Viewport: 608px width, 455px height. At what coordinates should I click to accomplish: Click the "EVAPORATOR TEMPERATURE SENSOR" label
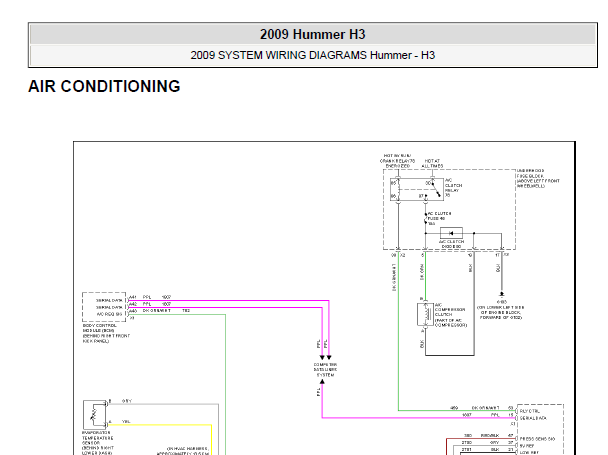coord(98,438)
